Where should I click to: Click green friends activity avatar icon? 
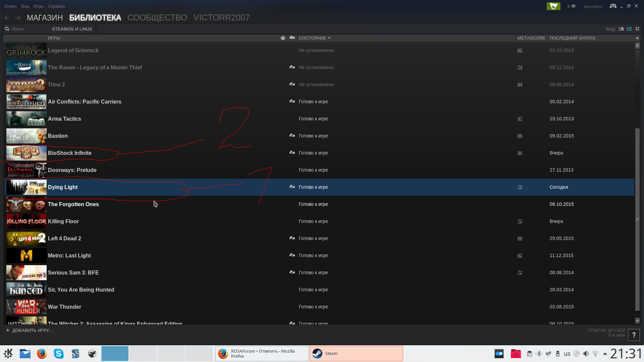553,6
